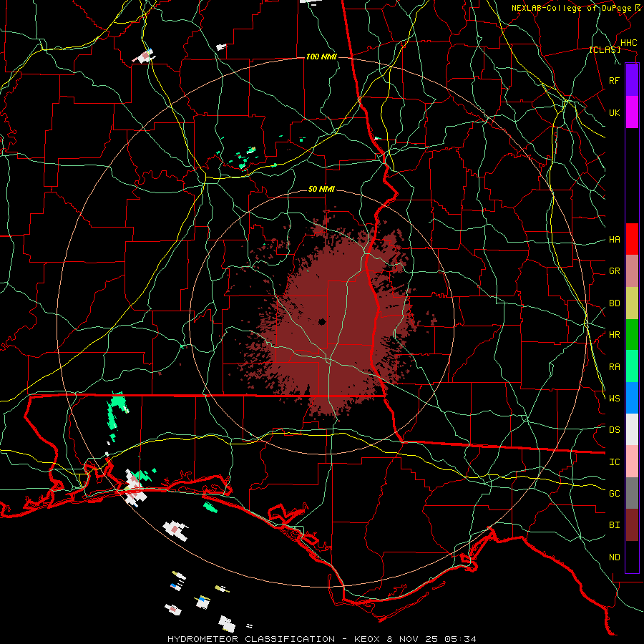Click the Hydrometeor Classification KEOX title caption
This screenshot has height=644, width=644.
322,639
